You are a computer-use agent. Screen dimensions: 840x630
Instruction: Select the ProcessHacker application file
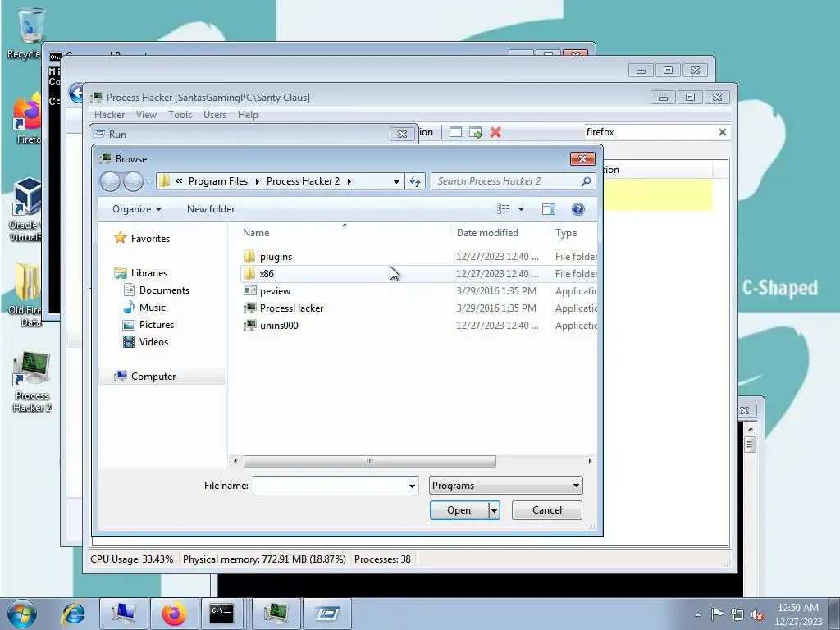291,308
